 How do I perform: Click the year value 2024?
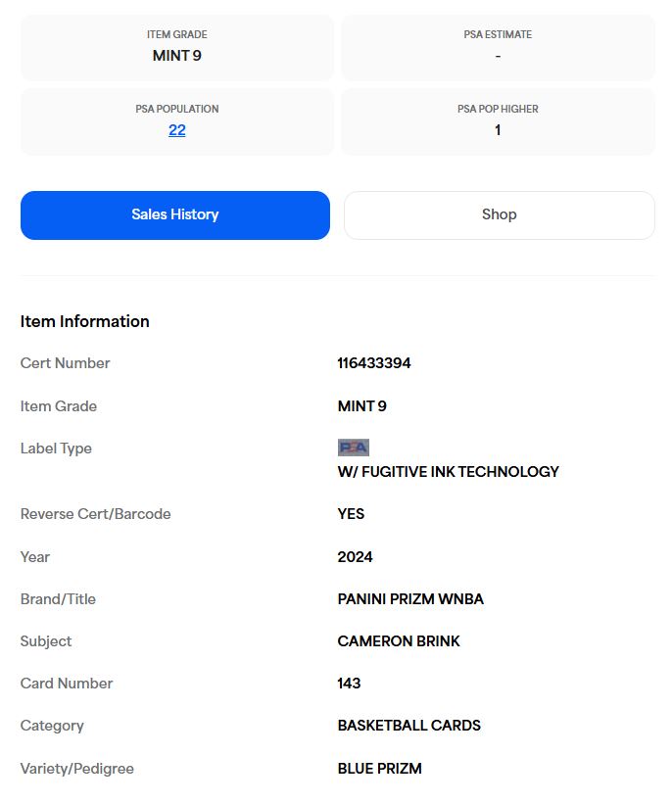pos(355,556)
